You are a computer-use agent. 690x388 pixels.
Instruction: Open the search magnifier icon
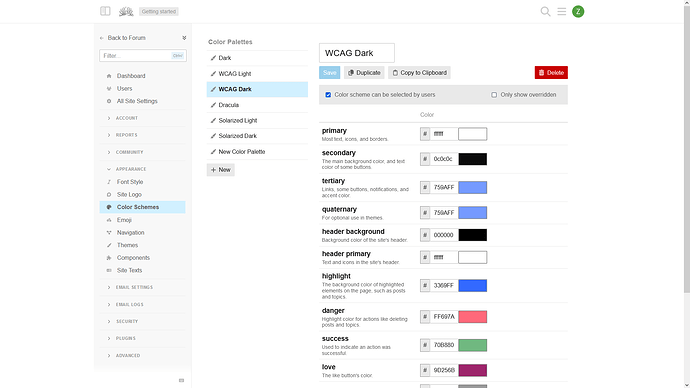pos(545,11)
